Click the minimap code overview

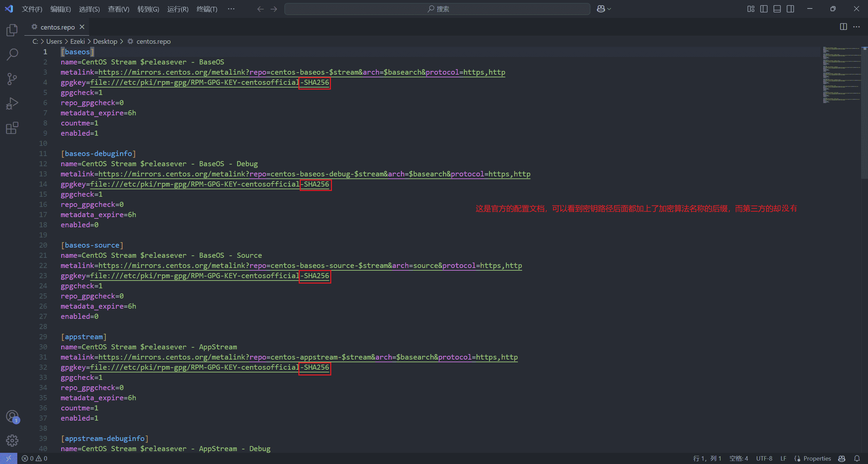[842, 75]
